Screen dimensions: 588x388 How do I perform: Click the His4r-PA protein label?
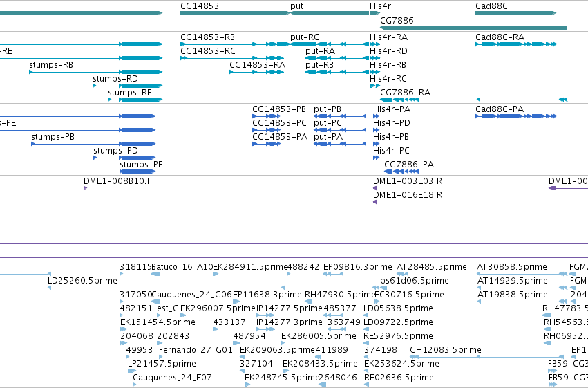click(x=392, y=109)
